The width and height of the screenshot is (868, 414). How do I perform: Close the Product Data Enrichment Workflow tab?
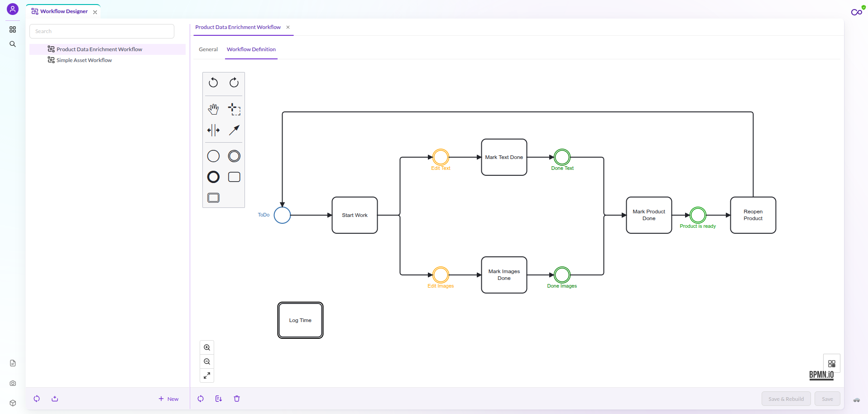click(x=288, y=27)
